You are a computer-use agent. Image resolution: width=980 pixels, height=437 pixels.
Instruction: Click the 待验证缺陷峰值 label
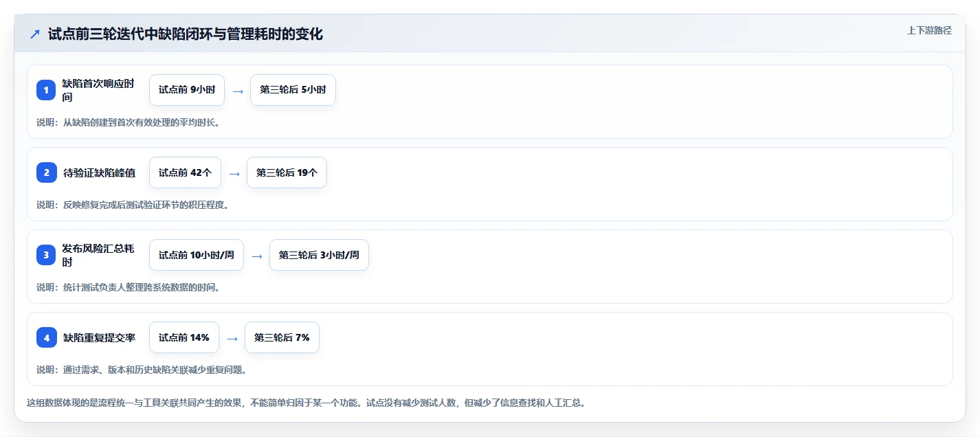99,172
